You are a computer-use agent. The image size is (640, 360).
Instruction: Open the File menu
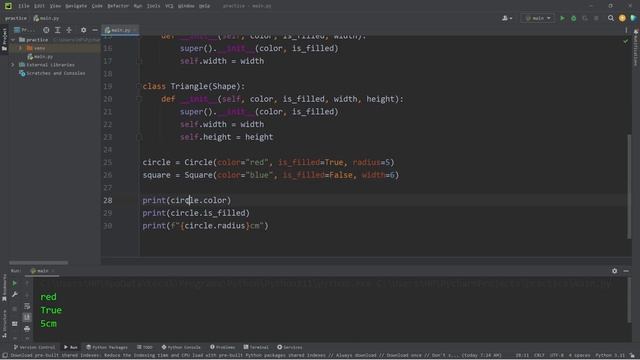[x=24, y=6]
